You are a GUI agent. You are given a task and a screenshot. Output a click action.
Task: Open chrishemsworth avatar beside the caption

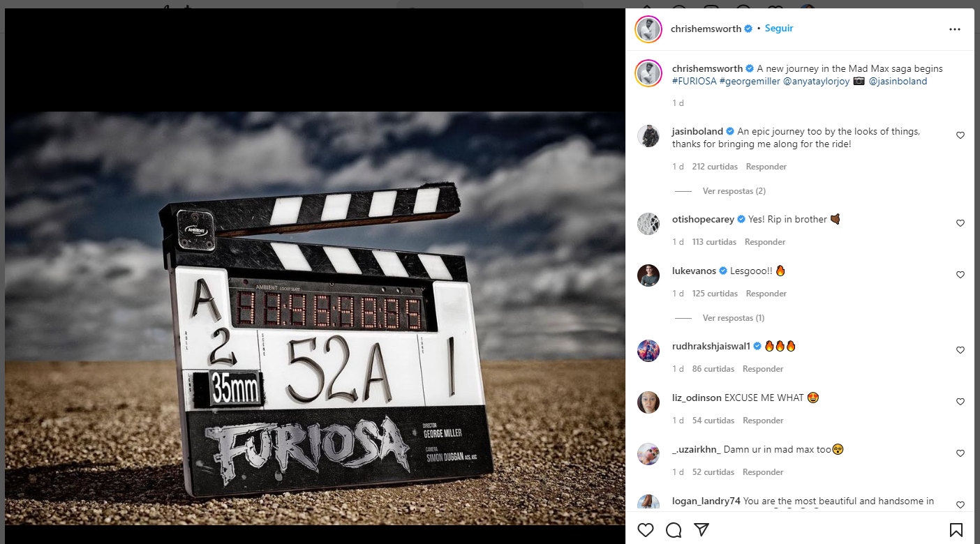tap(648, 73)
